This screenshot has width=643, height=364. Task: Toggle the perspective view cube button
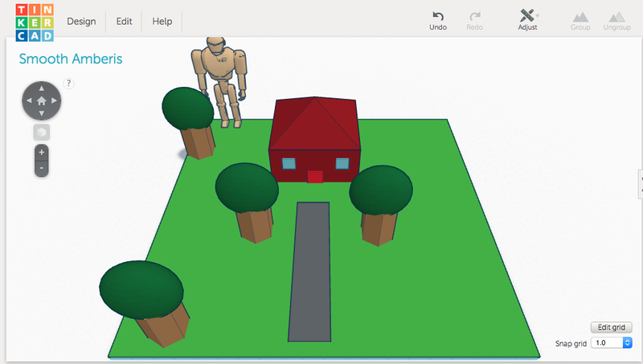click(41, 132)
